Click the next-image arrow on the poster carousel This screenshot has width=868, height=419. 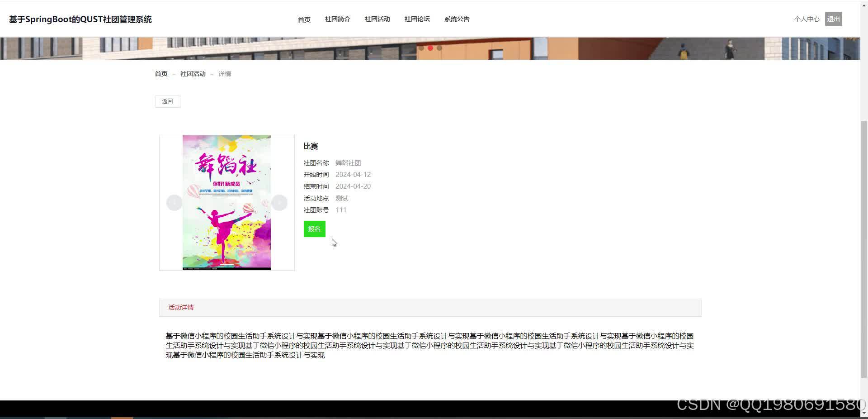click(279, 202)
